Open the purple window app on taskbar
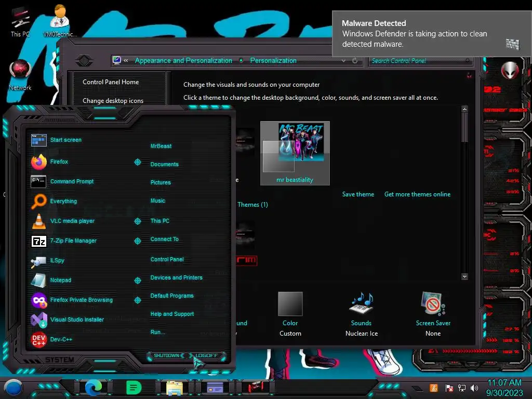This screenshot has width=532, height=399. (215, 387)
